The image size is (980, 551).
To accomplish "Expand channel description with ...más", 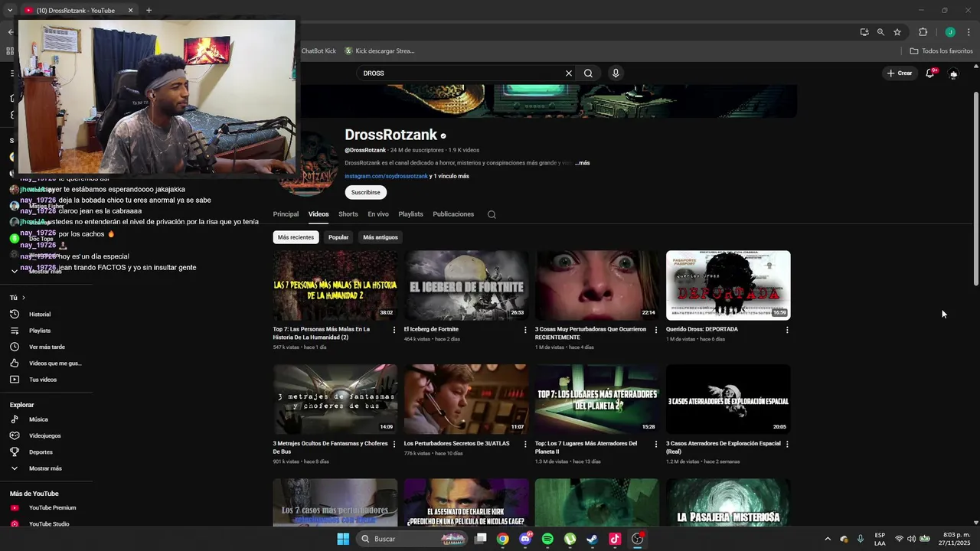I will tap(583, 163).
